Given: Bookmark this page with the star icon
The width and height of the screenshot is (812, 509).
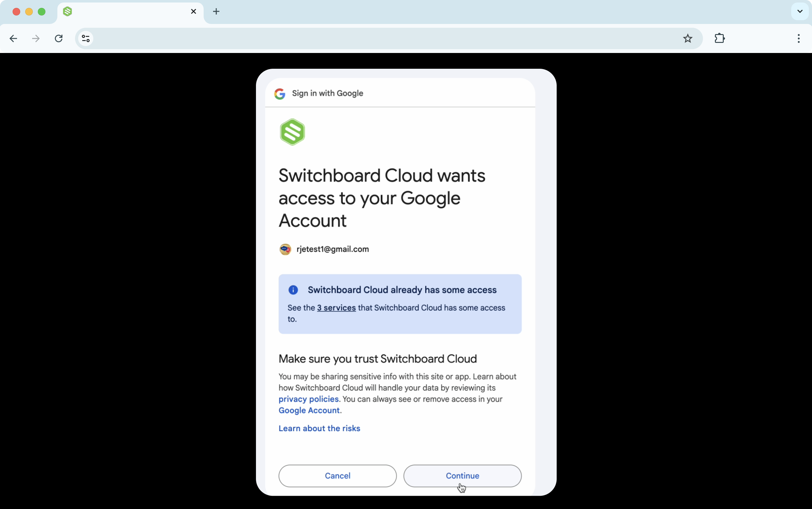Looking at the screenshot, I should (687, 38).
